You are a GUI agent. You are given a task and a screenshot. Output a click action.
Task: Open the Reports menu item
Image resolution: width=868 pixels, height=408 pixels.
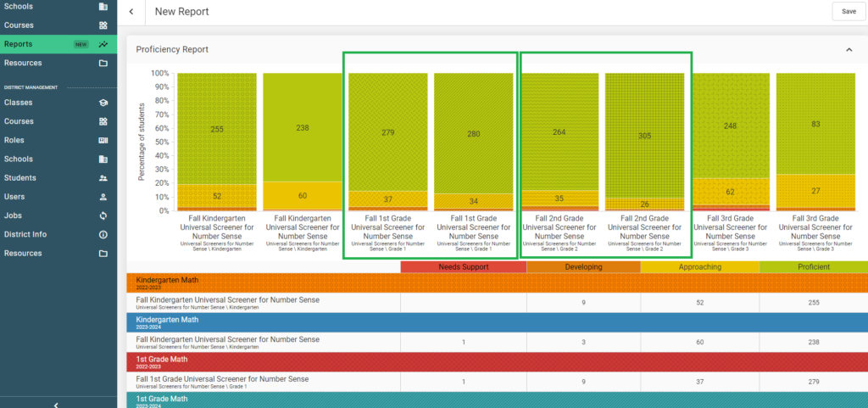[x=58, y=44]
